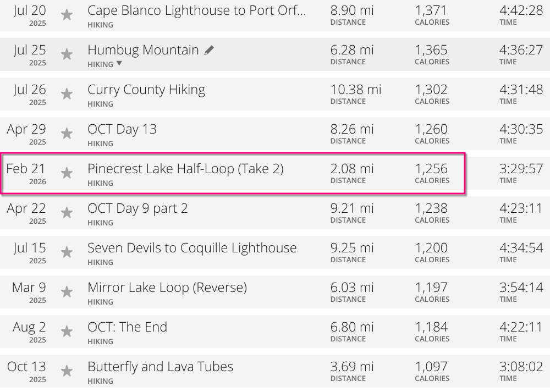550x392 pixels.
Task: Favorite the Humbug Mountain hike
Action: click(67, 54)
